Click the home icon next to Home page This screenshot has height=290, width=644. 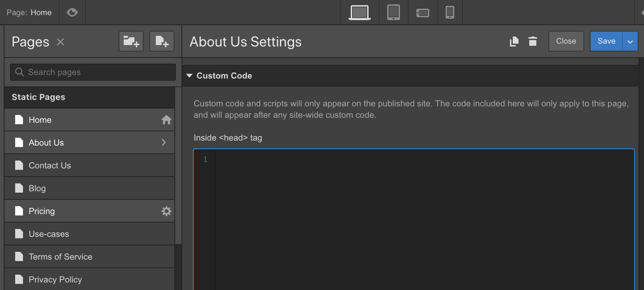click(166, 120)
